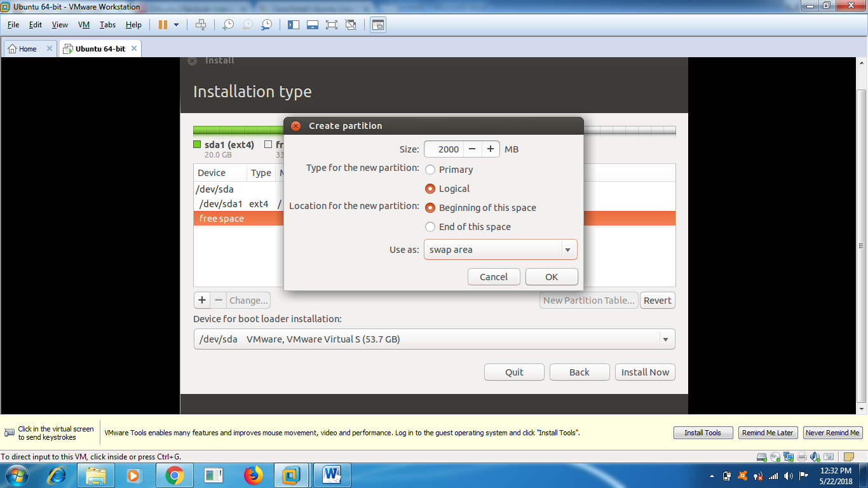The width and height of the screenshot is (868, 488).
Task: Click the network adapter status icon
Action: point(788,456)
